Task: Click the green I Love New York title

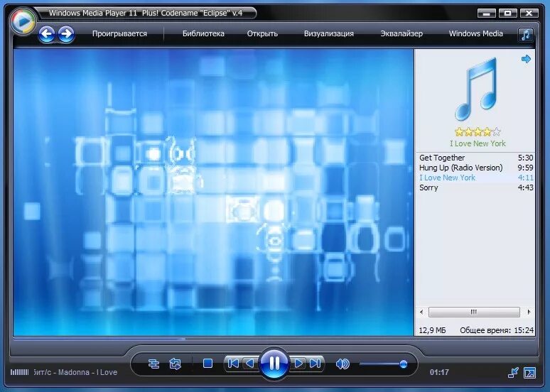Action: [x=478, y=143]
